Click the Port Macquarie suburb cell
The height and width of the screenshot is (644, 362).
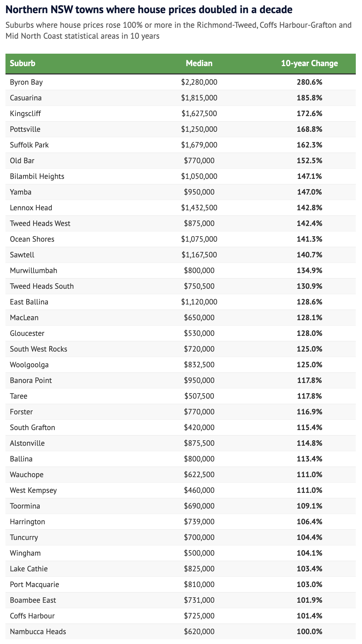click(x=34, y=584)
